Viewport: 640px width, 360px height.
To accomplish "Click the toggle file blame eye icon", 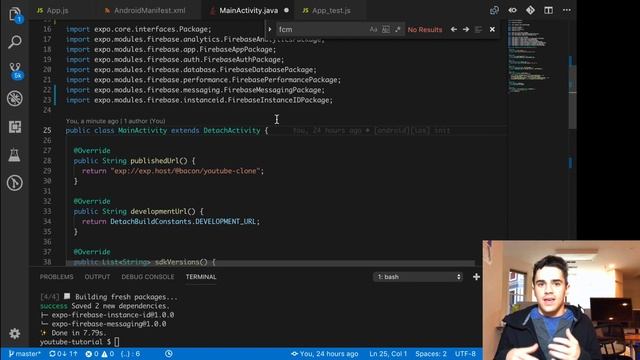I will pyautogui.click(x=512, y=10).
